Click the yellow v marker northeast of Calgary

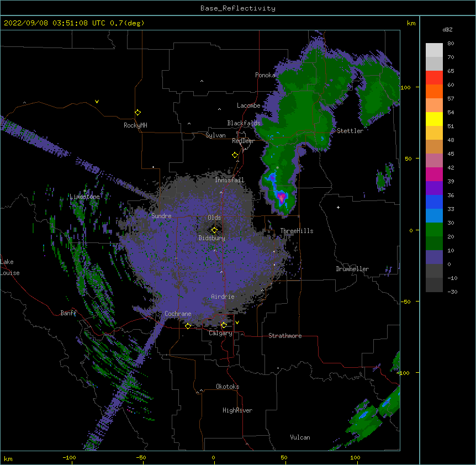click(x=237, y=323)
